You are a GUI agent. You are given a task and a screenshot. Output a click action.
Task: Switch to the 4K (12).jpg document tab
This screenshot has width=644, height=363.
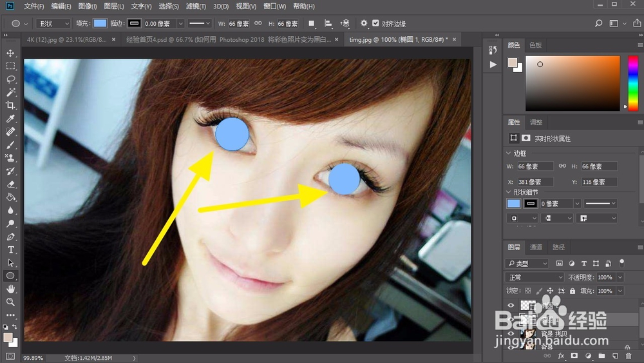[x=66, y=39]
